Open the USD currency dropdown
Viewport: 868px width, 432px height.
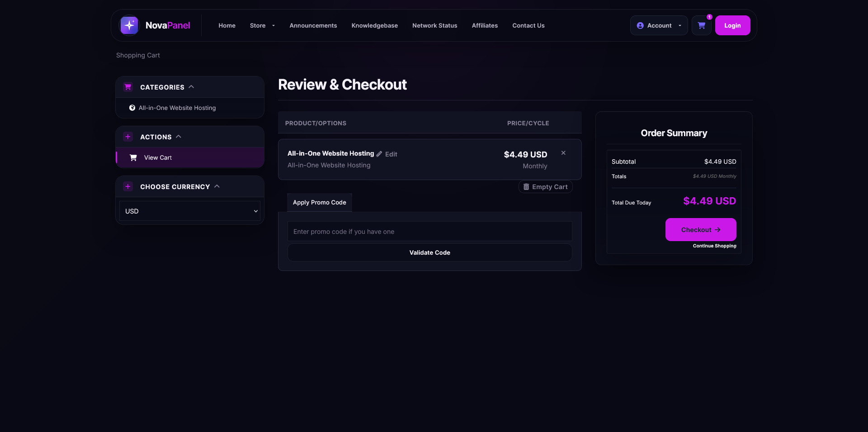pos(190,211)
